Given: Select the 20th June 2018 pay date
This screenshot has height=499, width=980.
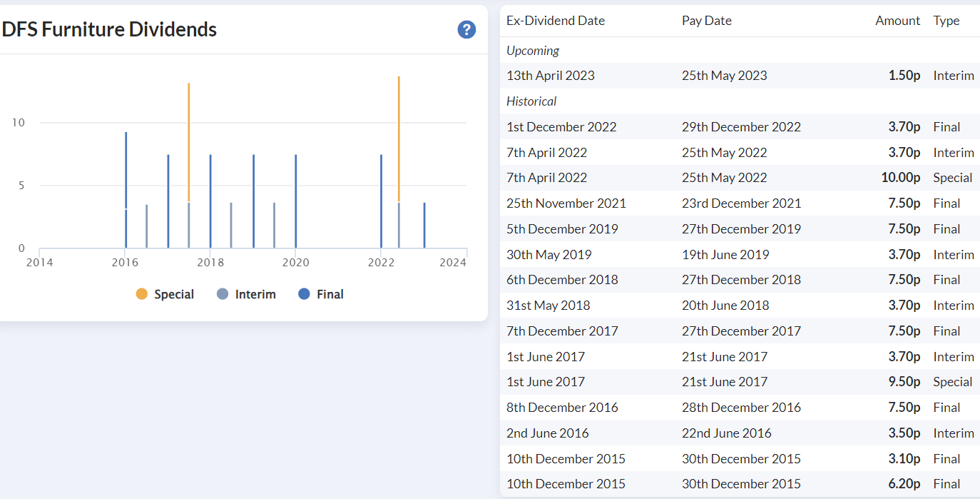Looking at the screenshot, I should pyautogui.click(x=725, y=306).
